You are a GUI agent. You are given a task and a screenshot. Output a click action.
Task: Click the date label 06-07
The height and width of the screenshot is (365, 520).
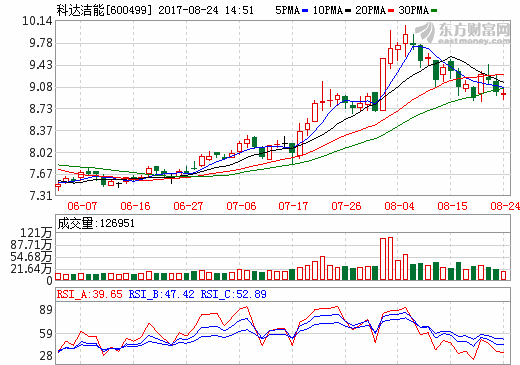82,206
